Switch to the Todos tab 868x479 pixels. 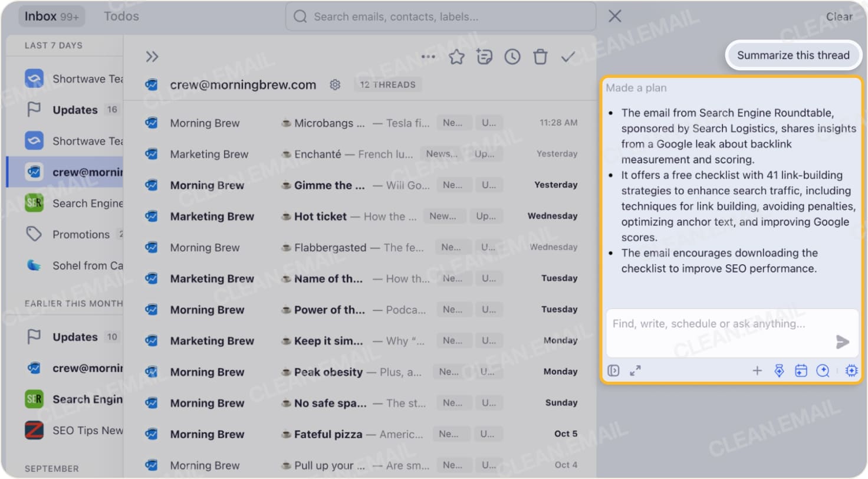(x=121, y=16)
